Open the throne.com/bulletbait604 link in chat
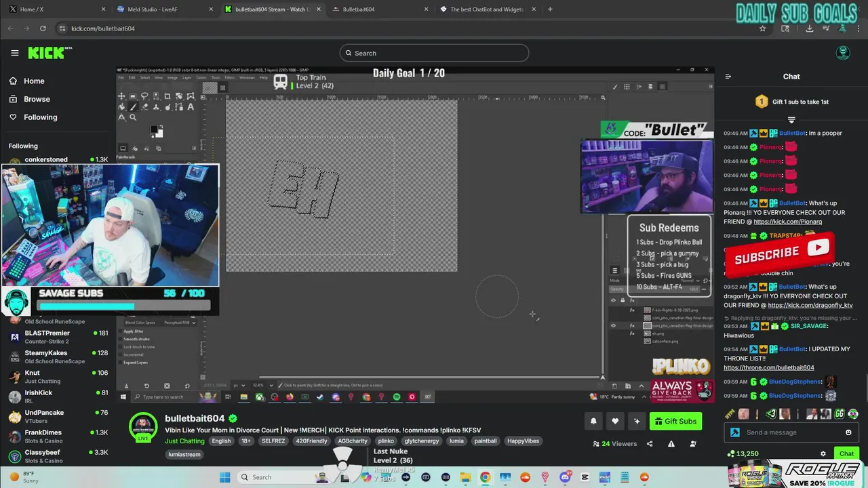 [768, 367]
